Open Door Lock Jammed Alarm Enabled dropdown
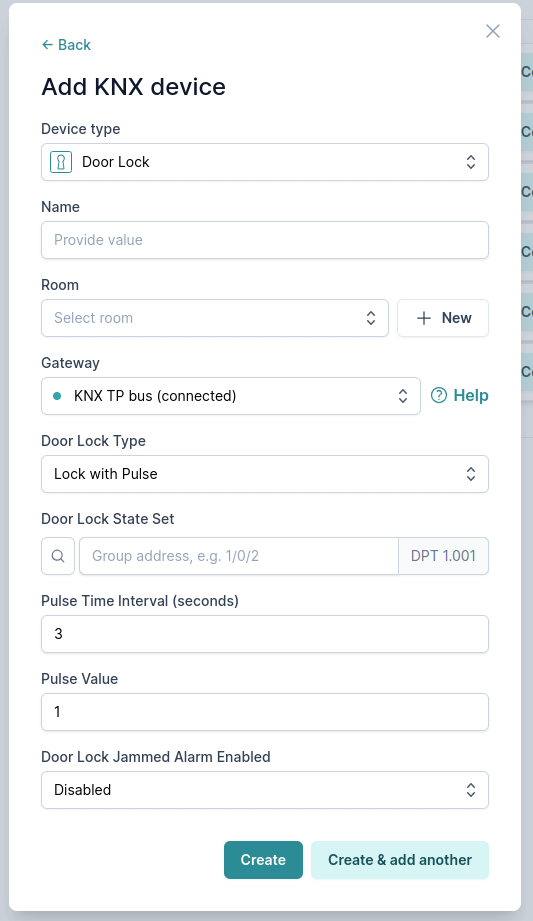The height and width of the screenshot is (921, 533). tap(265, 790)
